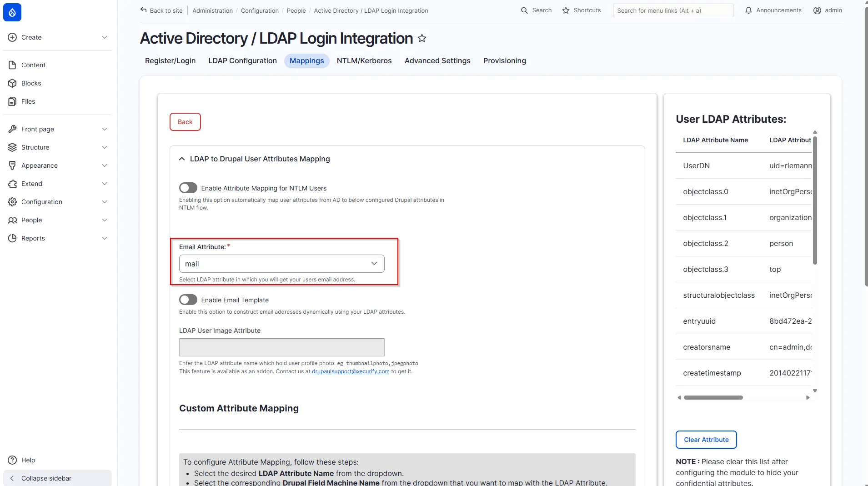868x486 pixels.
Task: Open the Provisioning tab
Action: point(504,61)
